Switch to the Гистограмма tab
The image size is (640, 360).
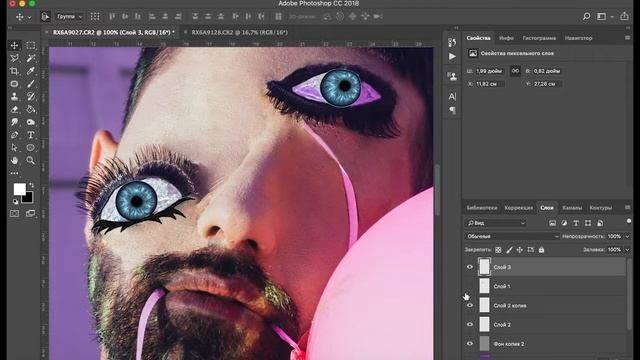(539, 38)
